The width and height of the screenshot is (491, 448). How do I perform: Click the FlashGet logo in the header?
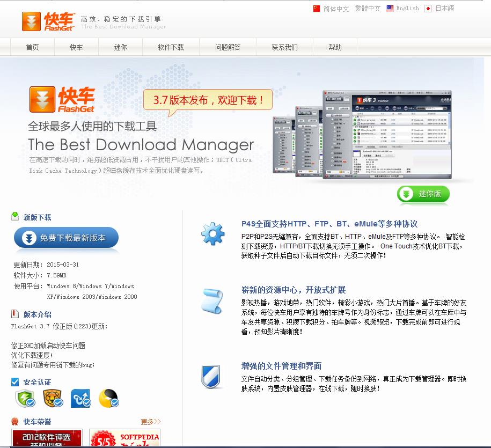(x=48, y=21)
